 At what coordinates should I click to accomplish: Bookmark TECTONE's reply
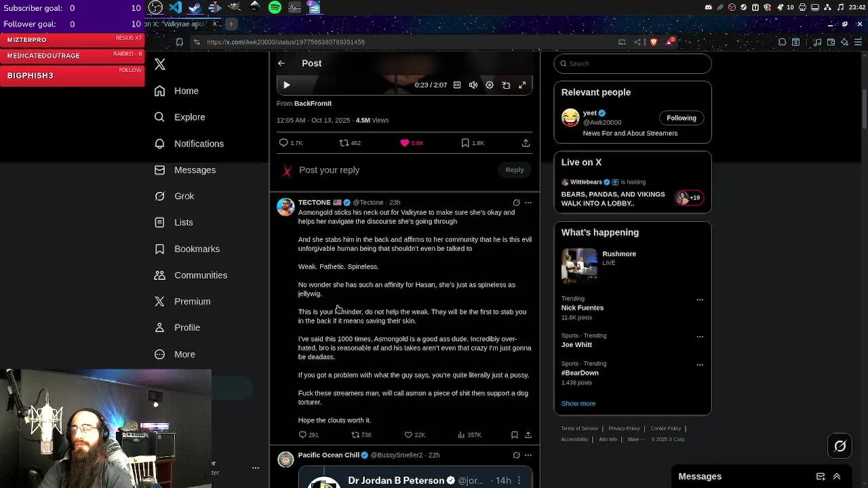point(514,435)
